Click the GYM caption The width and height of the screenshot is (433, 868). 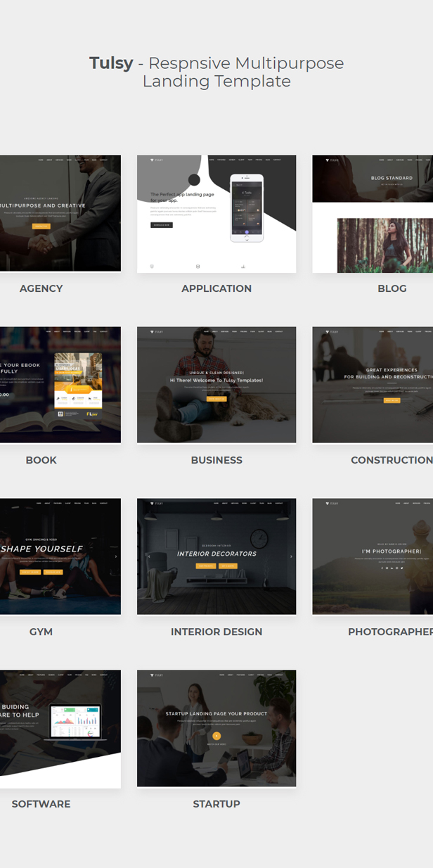41,632
